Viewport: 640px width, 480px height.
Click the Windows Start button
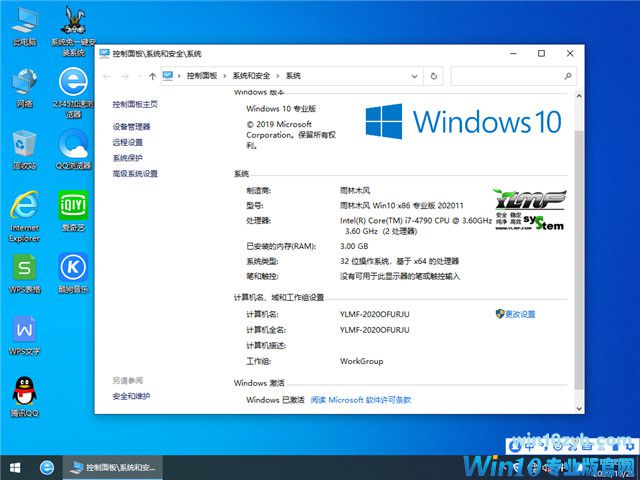[x=15, y=468]
